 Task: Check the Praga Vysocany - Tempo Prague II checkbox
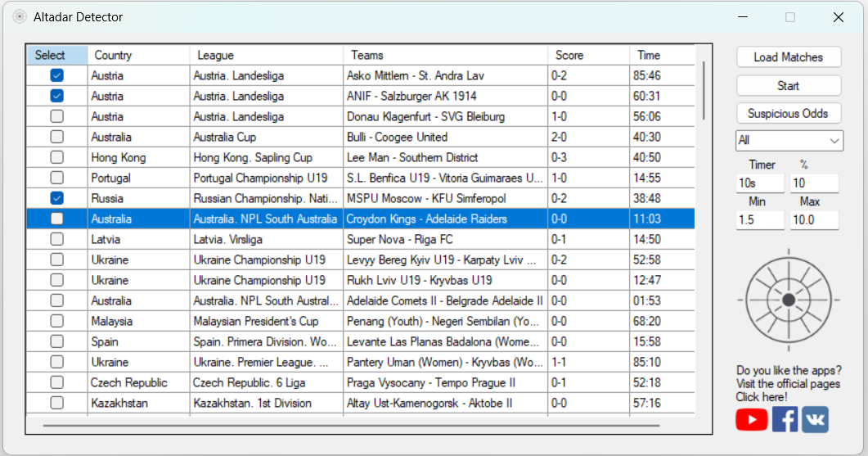tap(56, 383)
